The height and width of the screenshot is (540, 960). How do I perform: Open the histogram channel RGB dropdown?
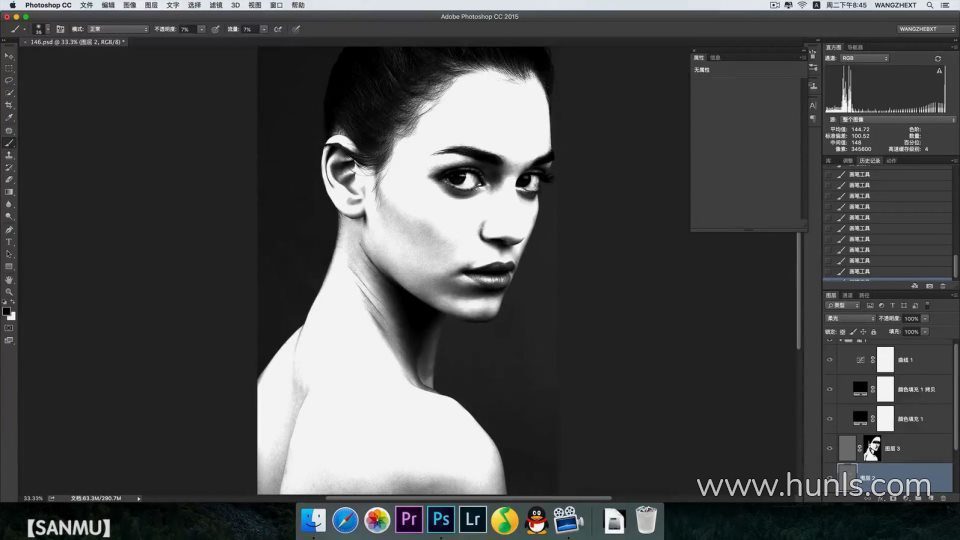864,58
